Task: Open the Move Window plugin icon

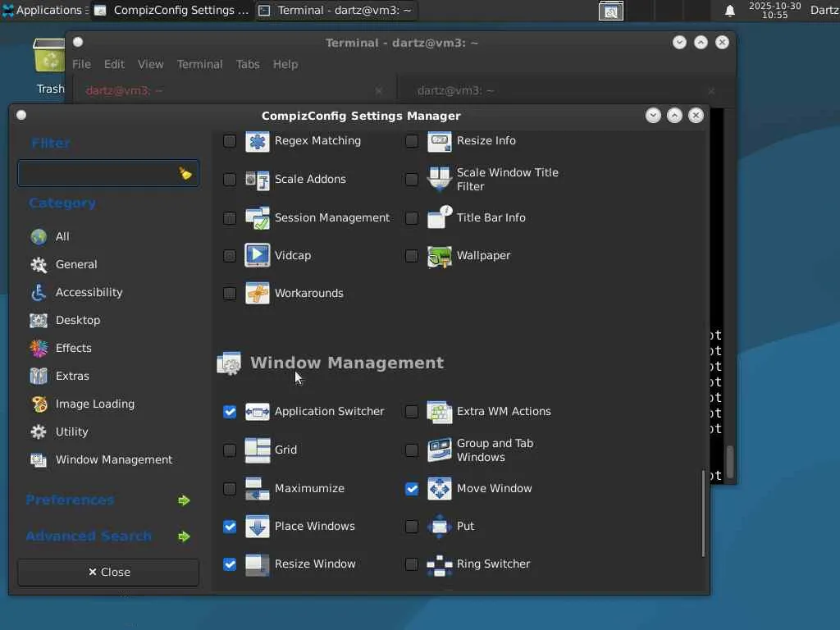Action: point(440,489)
